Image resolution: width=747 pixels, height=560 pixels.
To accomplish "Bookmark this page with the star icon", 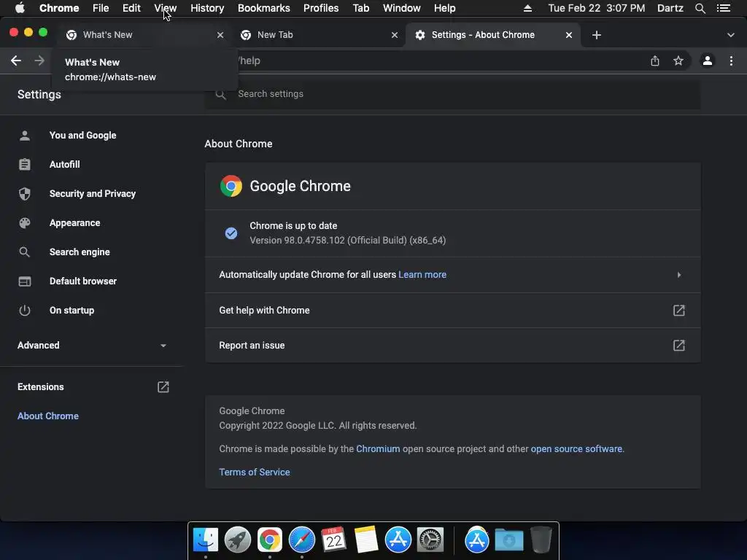I will pyautogui.click(x=678, y=61).
